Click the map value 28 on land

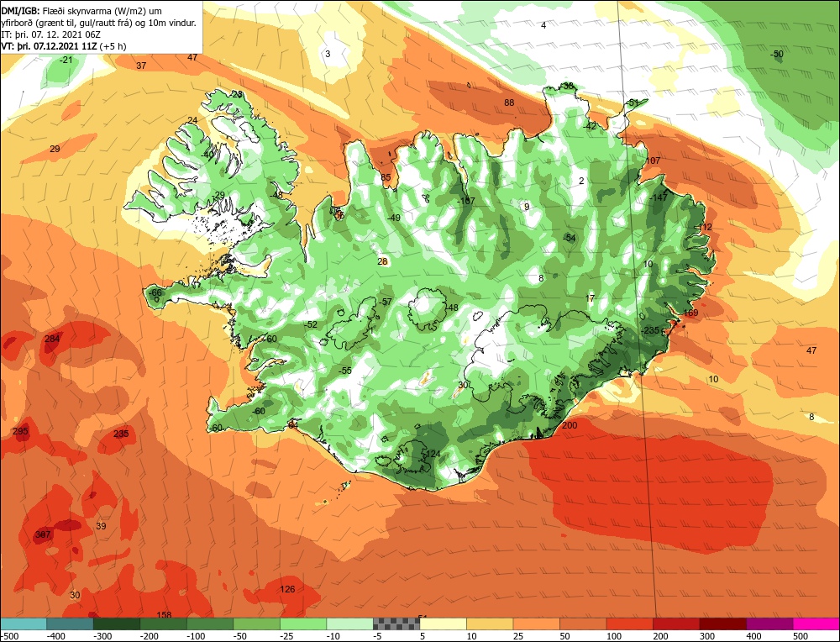[382, 262]
